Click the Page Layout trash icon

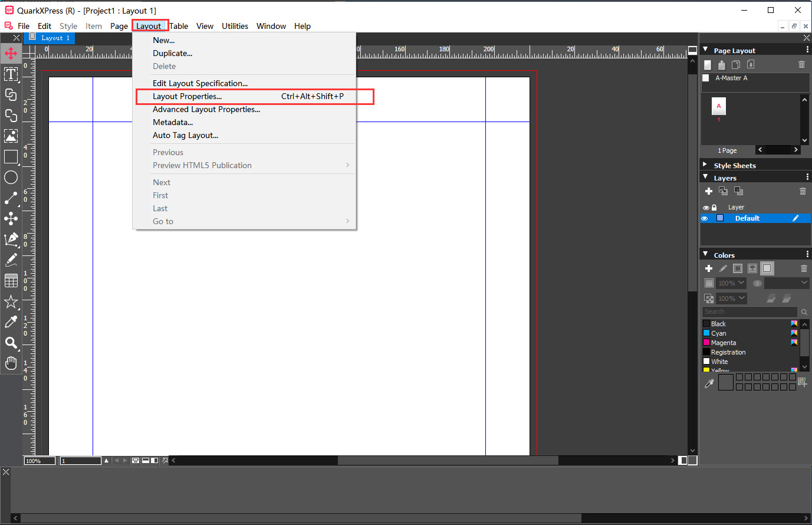(801, 64)
